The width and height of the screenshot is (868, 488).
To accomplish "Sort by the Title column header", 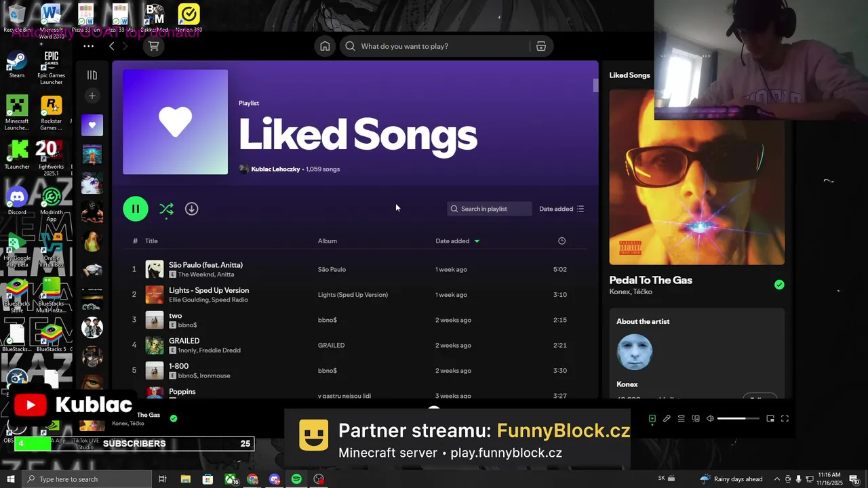I will 151,241.
